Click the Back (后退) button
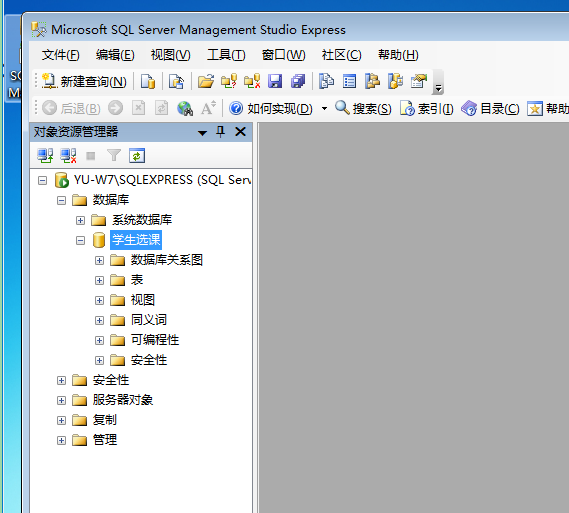The image size is (569, 513). click(71, 108)
